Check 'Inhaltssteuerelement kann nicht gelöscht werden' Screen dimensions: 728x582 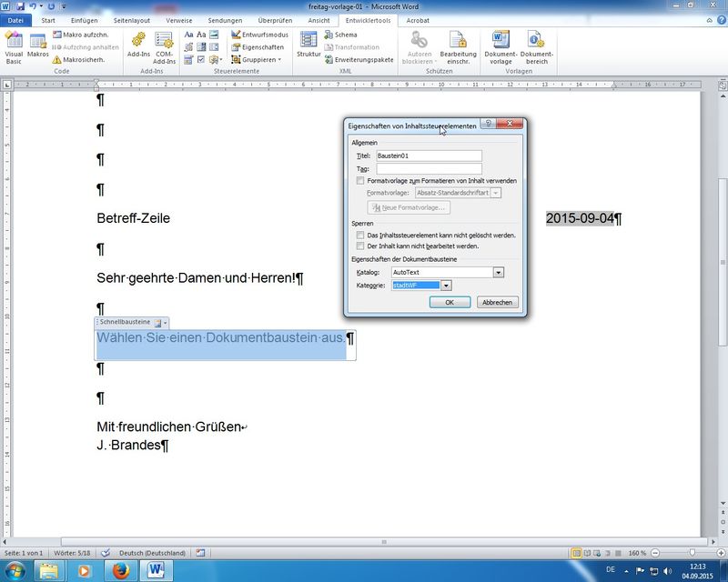[x=361, y=236]
